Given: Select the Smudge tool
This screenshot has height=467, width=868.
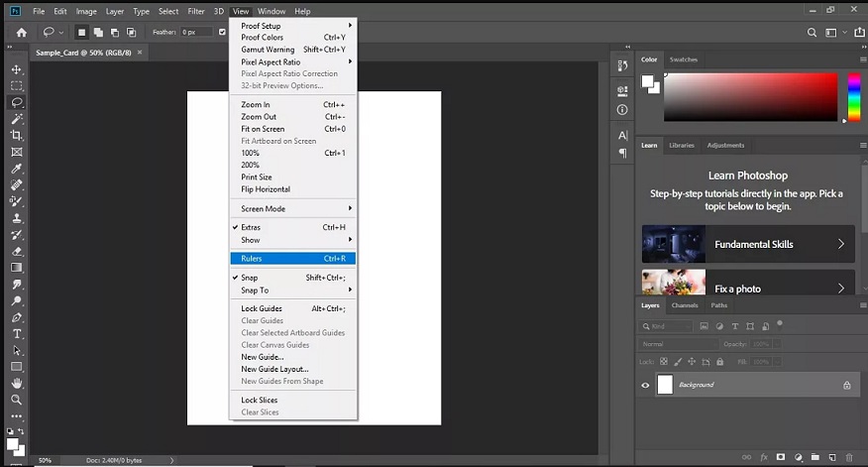Looking at the screenshot, I should tap(17, 285).
